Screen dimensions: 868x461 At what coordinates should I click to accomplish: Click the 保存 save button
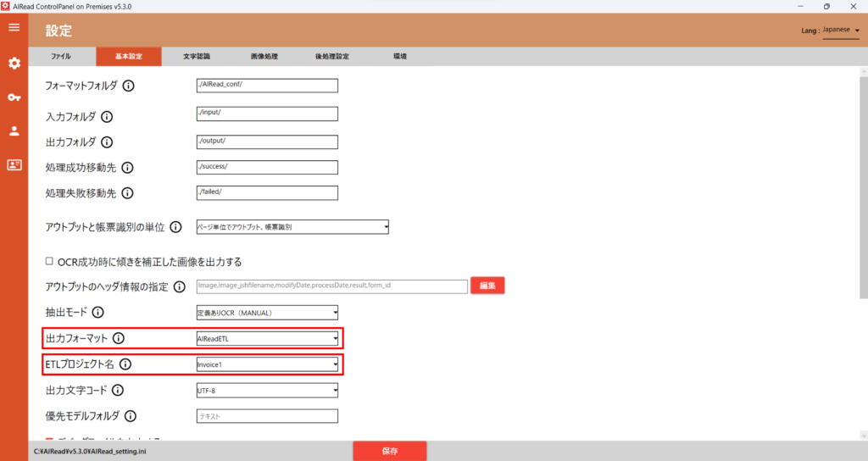(x=390, y=451)
